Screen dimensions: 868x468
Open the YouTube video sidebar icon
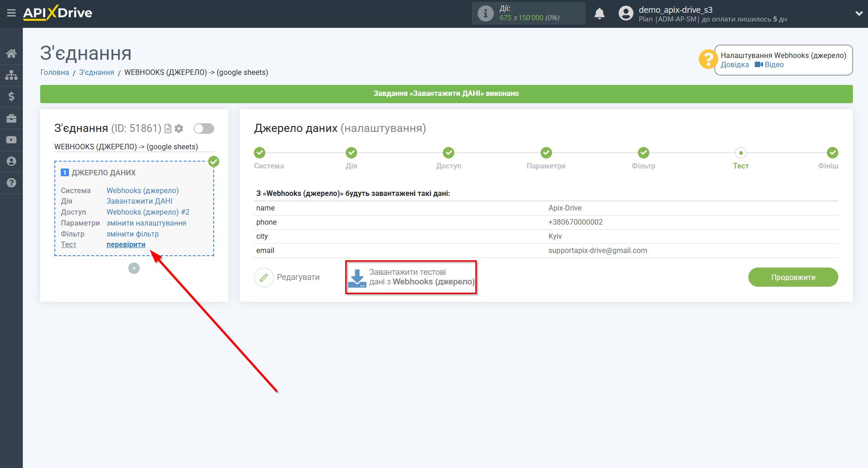(11, 140)
